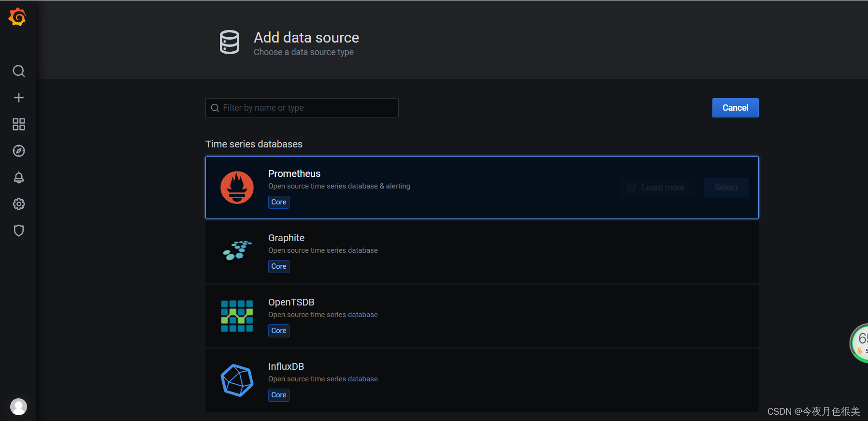Click the InfluxDB polygon logo
This screenshot has height=421, width=868.
(x=237, y=380)
